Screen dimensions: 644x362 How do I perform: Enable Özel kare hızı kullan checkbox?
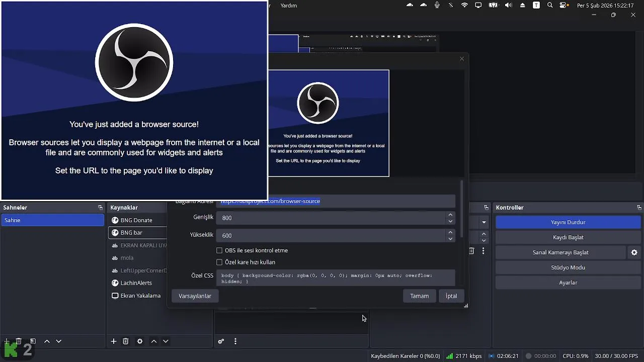(x=219, y=262)
